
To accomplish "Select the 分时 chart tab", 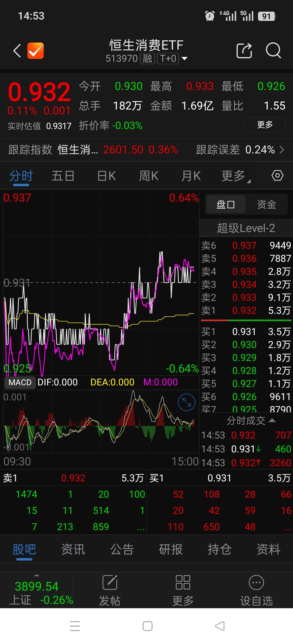I will point(21,176).
